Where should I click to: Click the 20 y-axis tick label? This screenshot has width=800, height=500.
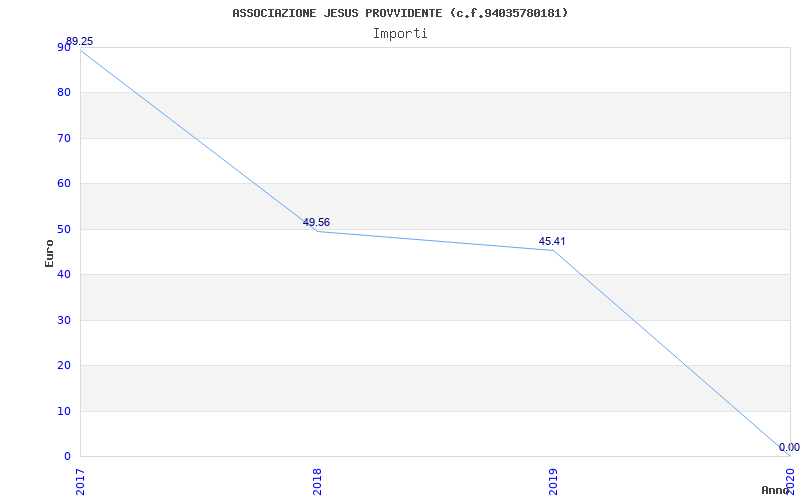pyautogui.click(x=64, y=365)
